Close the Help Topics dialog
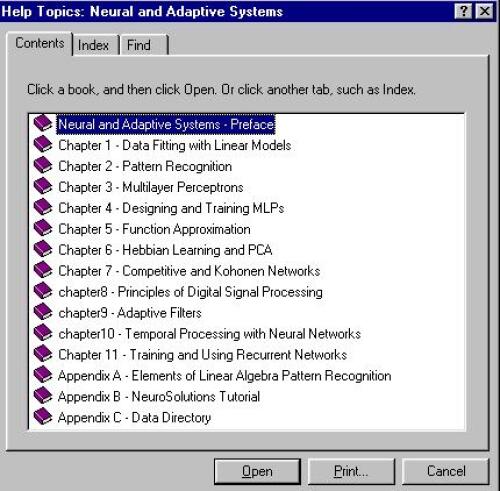 click(x=485, y=12)
